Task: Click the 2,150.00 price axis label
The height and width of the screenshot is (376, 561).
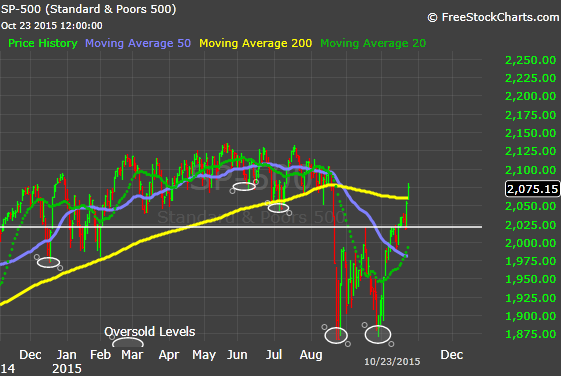Action: pyautogui.click(x=530, y=133)
